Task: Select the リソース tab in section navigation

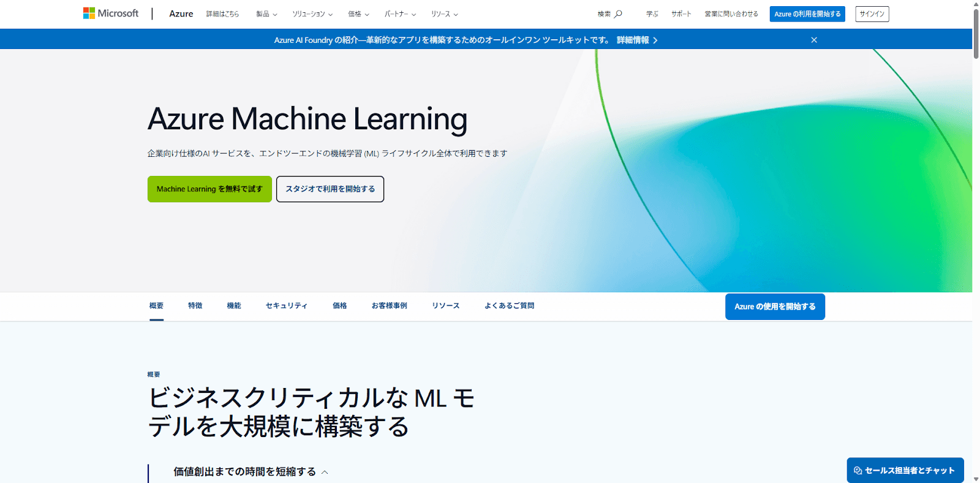Action: 446,306
